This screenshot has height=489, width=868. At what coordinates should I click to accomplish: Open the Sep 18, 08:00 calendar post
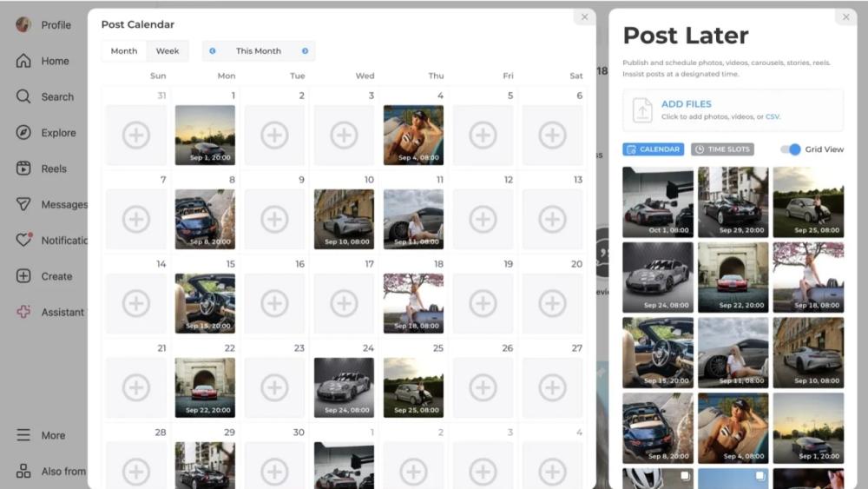coord(413,303)
